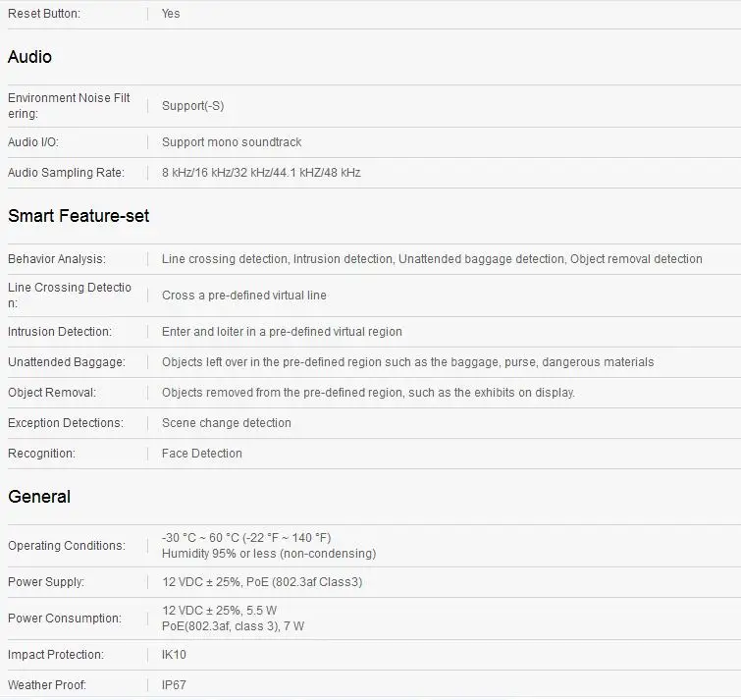Image resolution: width=741 pixels, height=700 pixels.
Task: Select the Power Supply value text
Action: click(262, 581)
